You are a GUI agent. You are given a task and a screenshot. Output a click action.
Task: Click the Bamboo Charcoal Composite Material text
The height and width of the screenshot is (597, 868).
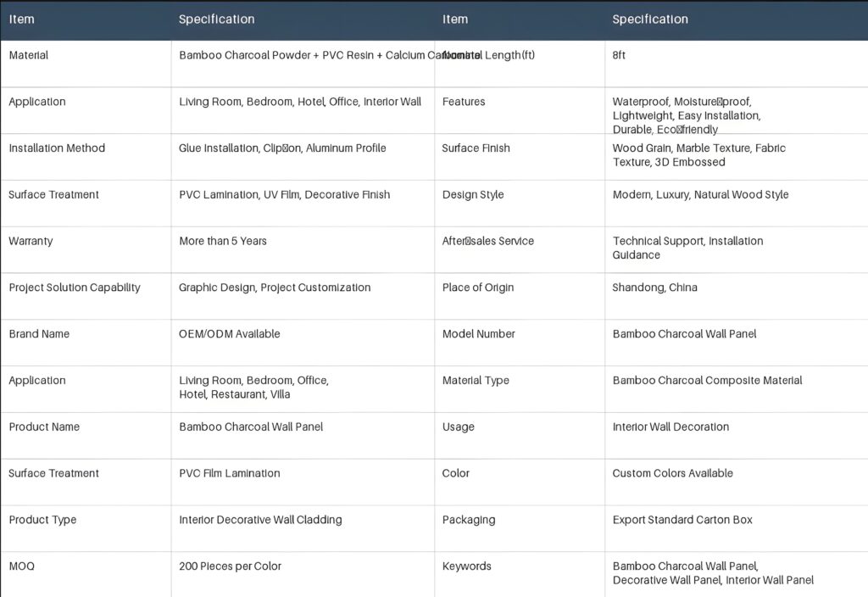tap(708, 381)
